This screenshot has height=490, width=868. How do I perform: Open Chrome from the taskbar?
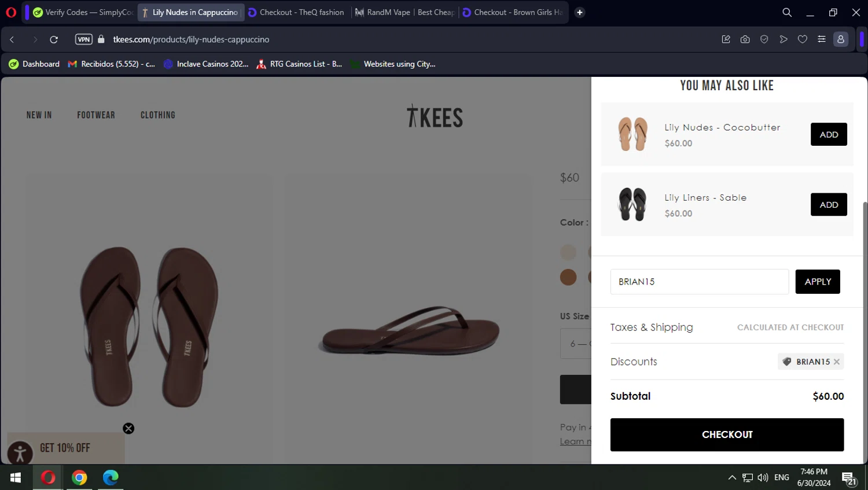click(x=79, y=477)
